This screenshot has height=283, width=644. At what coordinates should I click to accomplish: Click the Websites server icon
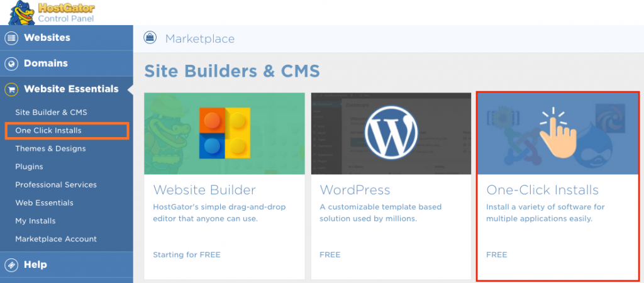point(11,38)
